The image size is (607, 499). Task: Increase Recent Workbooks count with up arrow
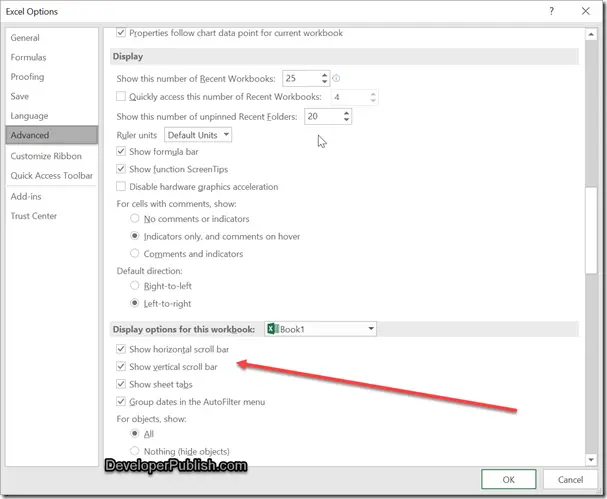click(x=324, y=75)
